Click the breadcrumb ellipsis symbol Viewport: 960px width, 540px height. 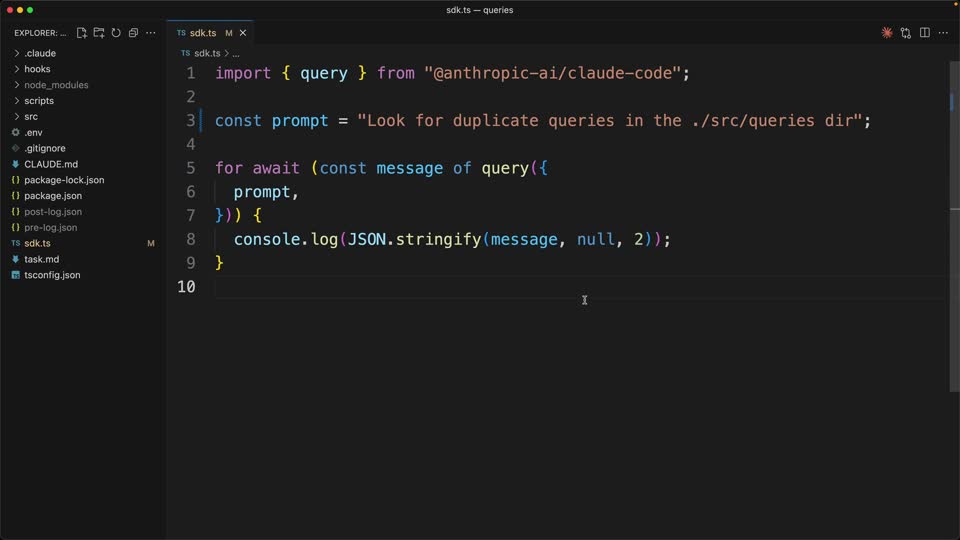[x=236, y=54]
